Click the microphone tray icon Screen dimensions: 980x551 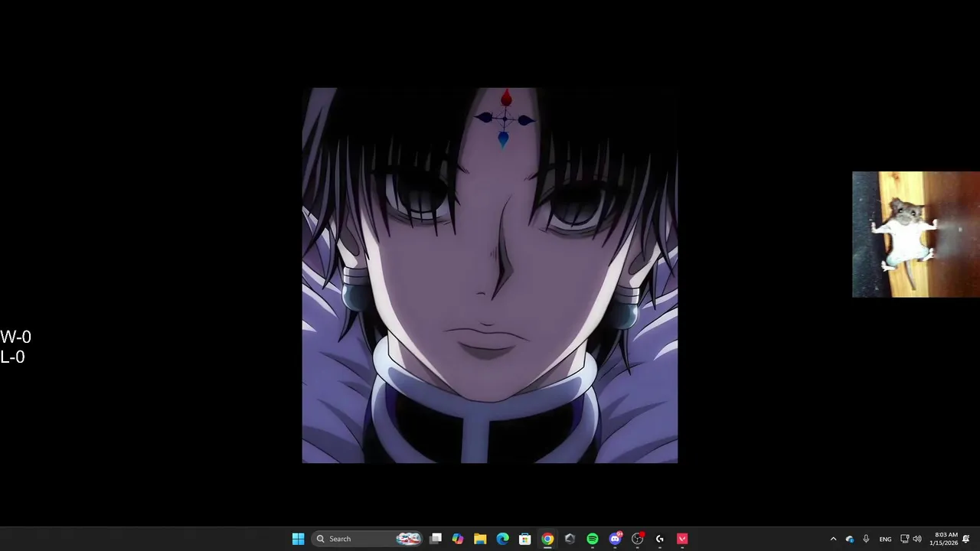coord(866,539)
